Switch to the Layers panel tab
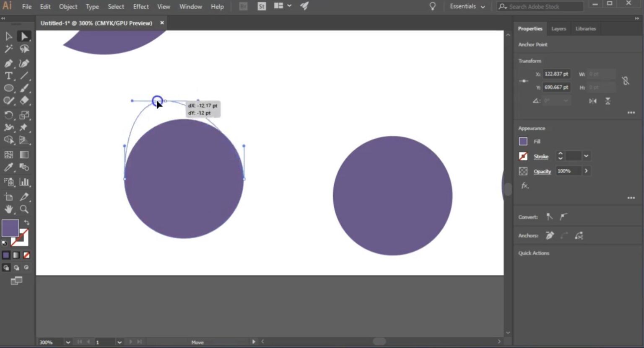 tap(558, 28)
